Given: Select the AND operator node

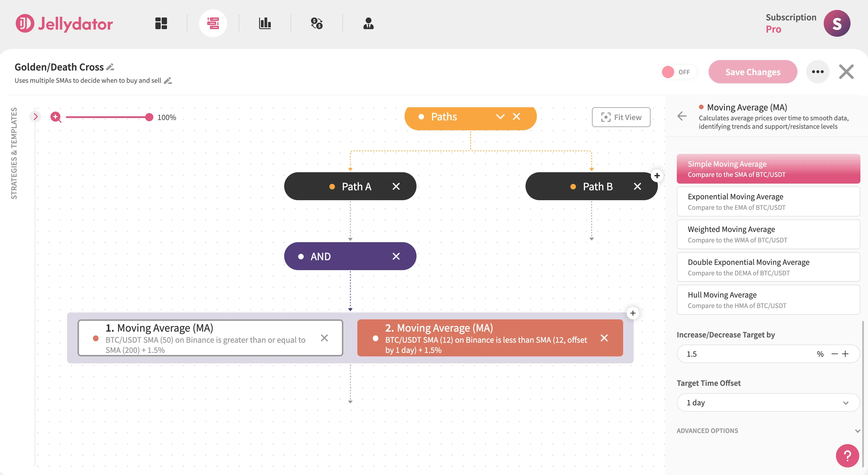Looking at the screenshot, I should click(x=350, y=256).
